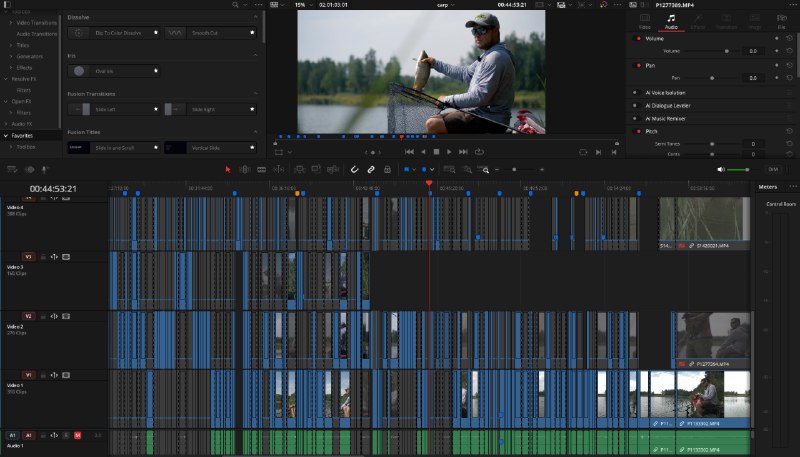Play the viewer forward
Viewport: 800px width, 457px height.
tap(449, 151)
